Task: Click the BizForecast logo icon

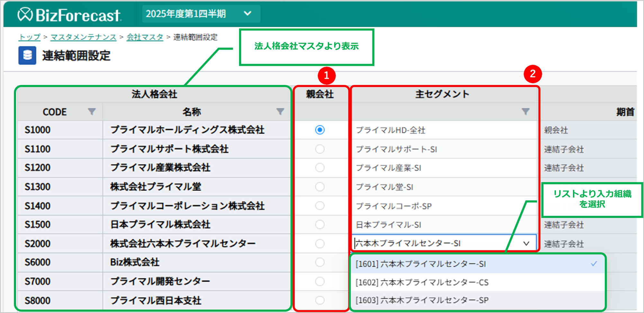Action: point(25,14)
